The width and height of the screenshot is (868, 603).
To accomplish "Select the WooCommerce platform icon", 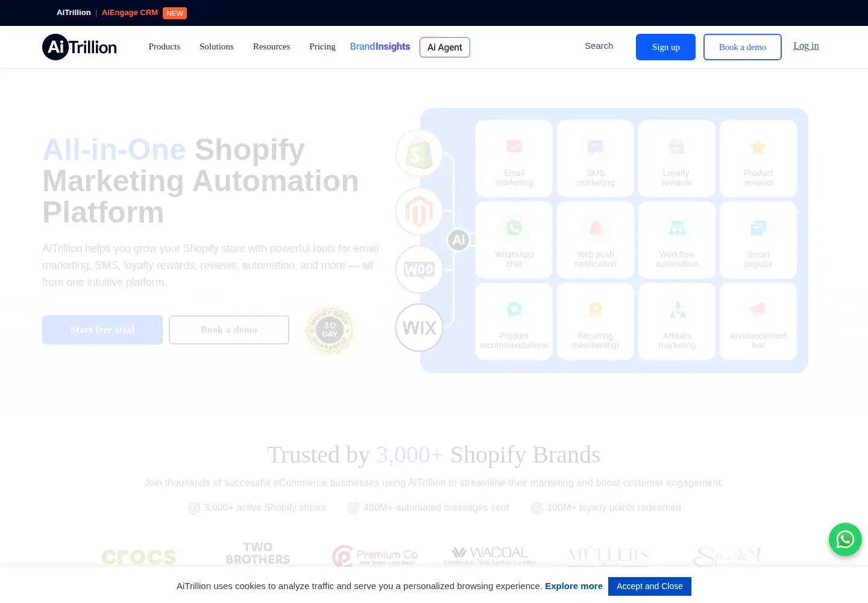I will click(419, 270).
